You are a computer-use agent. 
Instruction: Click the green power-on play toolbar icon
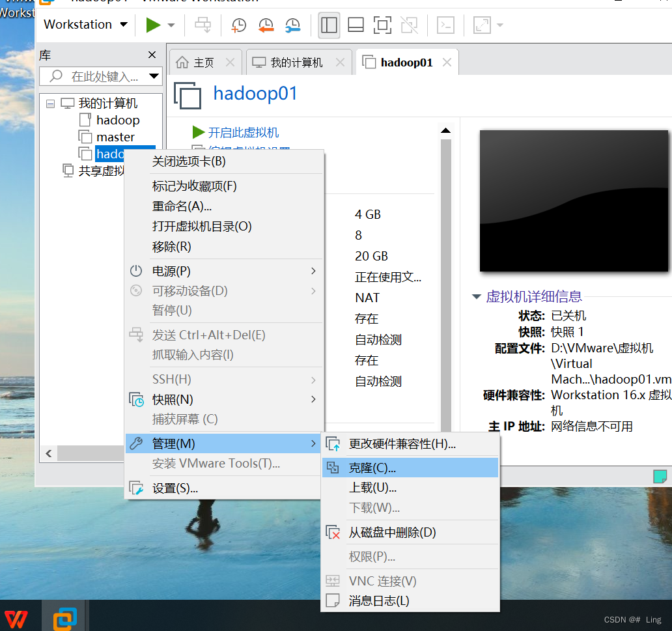point(153,25)
